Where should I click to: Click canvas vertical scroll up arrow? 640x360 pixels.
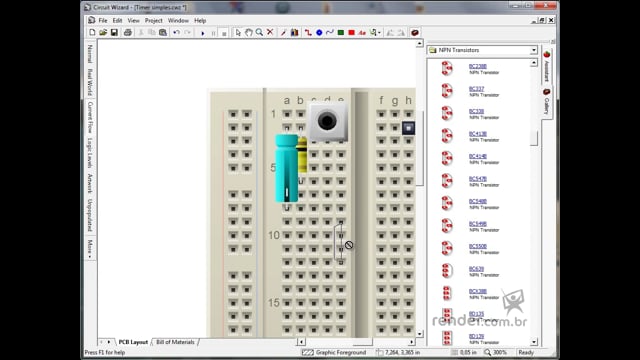(420, 43)
